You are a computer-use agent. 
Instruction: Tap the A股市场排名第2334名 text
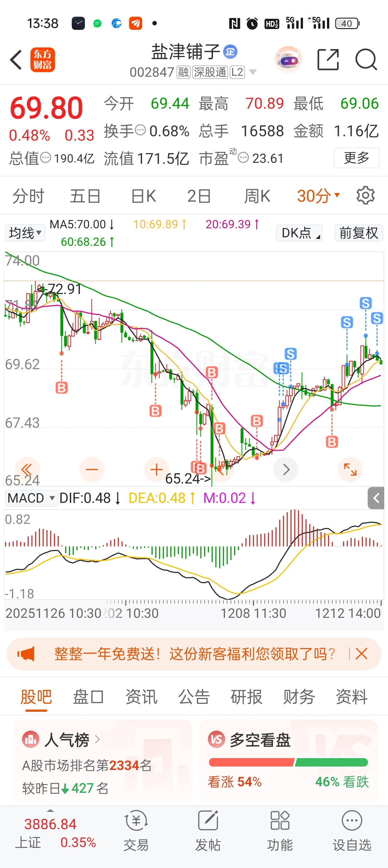[x=87, y=766]
